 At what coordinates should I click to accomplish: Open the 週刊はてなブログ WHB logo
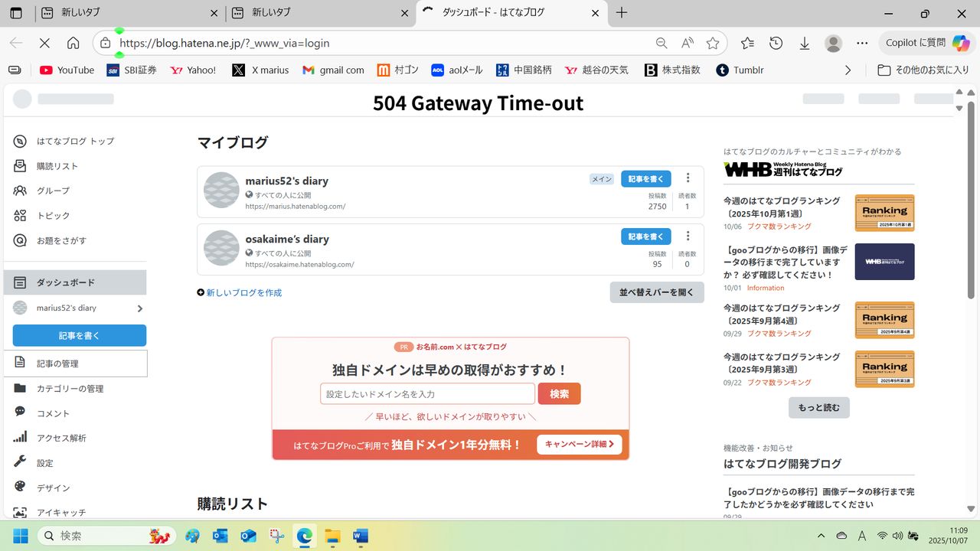pos(783,169)
